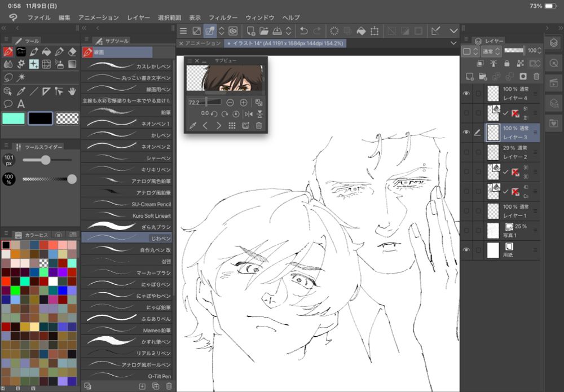Click the Undo arrow in command bar
Image resolution: width=564 pixels, height=392 pixels.
(x=304, y=30)
